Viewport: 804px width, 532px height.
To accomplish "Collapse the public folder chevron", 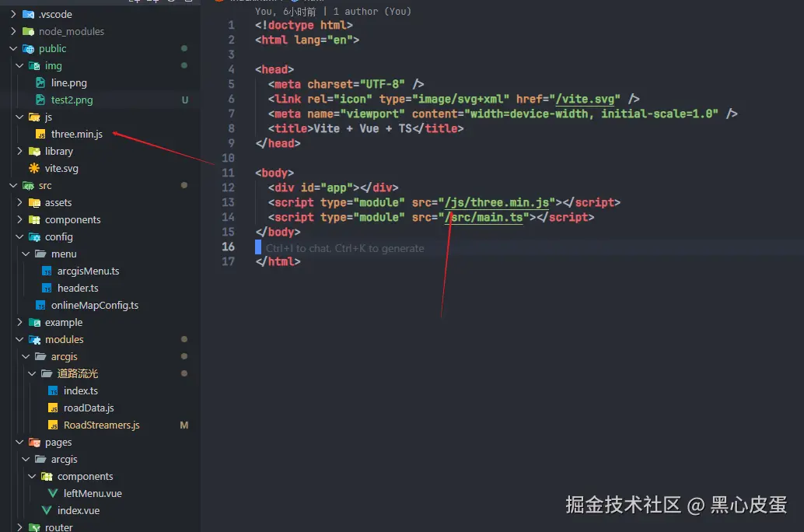I will pyautogui.click(x=13, y=49).
